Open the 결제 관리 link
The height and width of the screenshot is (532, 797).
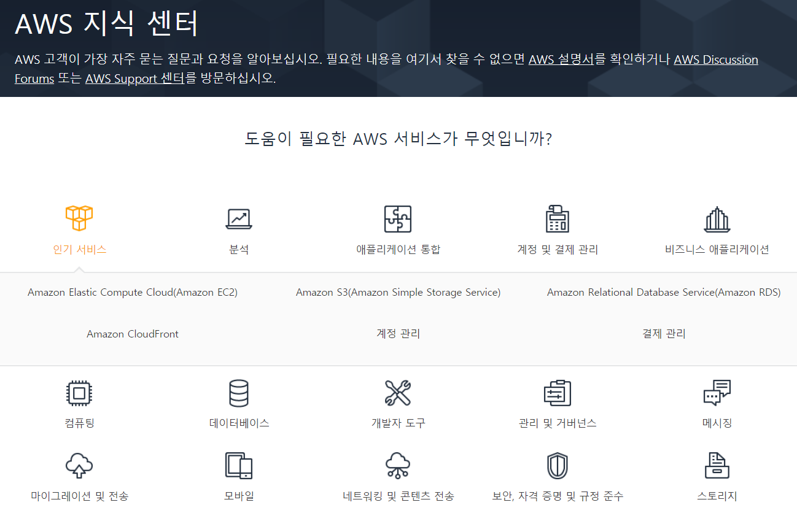pos(664,334)
